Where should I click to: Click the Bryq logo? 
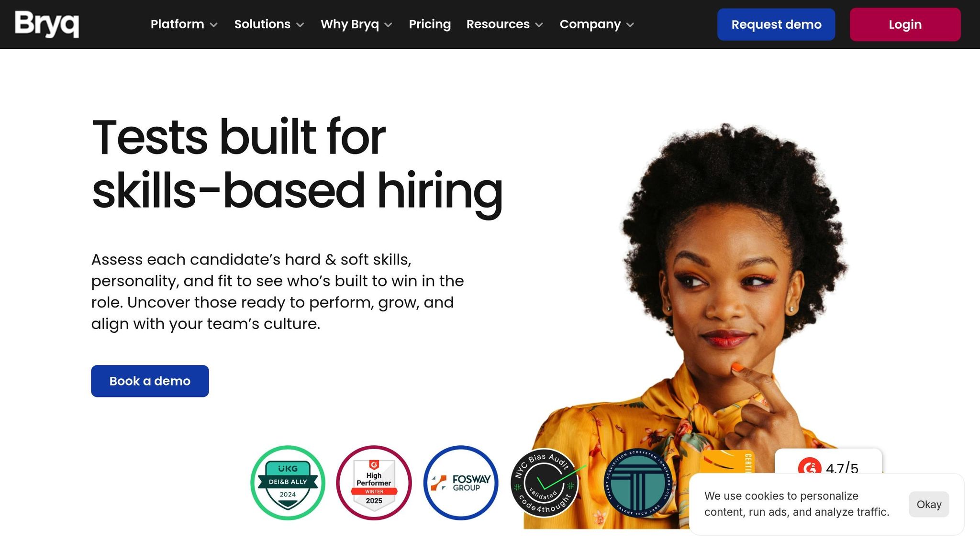[47, 24]
